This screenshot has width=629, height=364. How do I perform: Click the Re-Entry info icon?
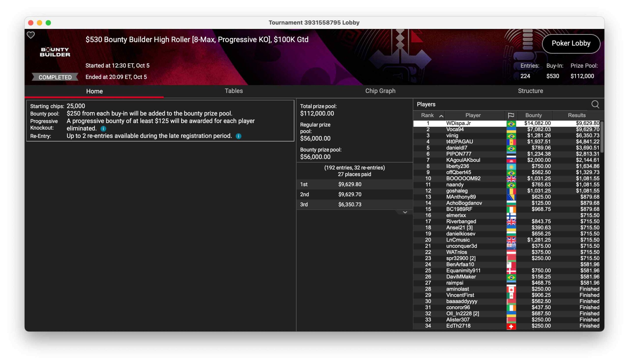click(x=238, y=136)
